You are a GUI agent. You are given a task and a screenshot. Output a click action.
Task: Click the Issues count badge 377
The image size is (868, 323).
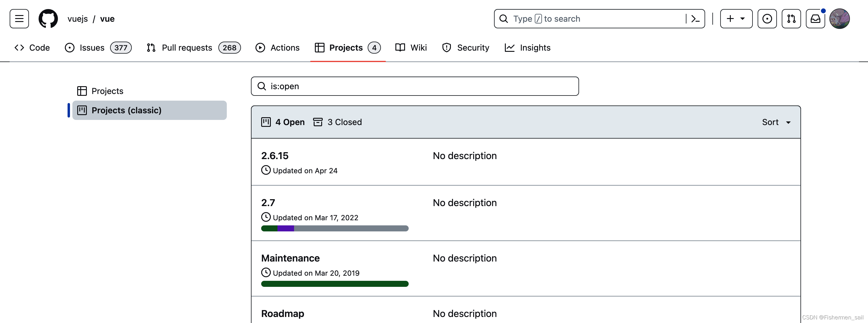[x=121, y=47]
